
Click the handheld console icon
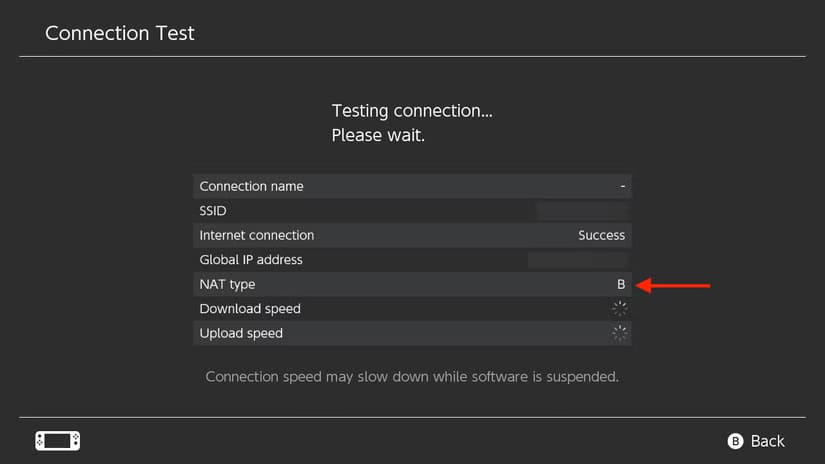click(x=58, y=441)
